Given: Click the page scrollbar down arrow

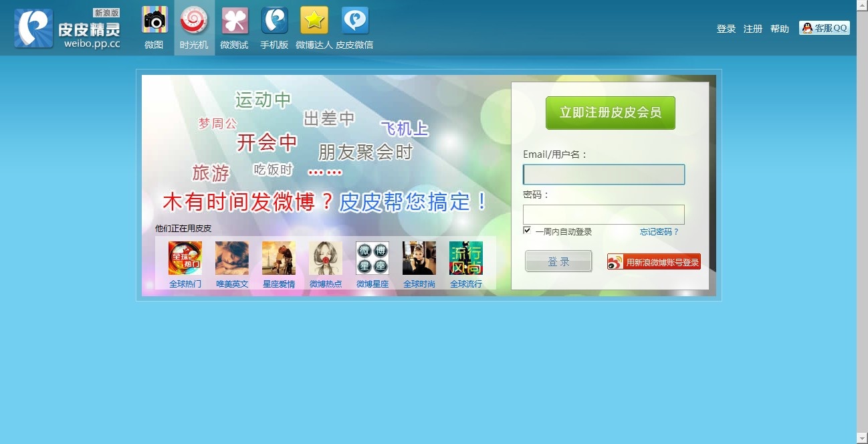Looking at the screenshot, I should [x=862, y=438].
